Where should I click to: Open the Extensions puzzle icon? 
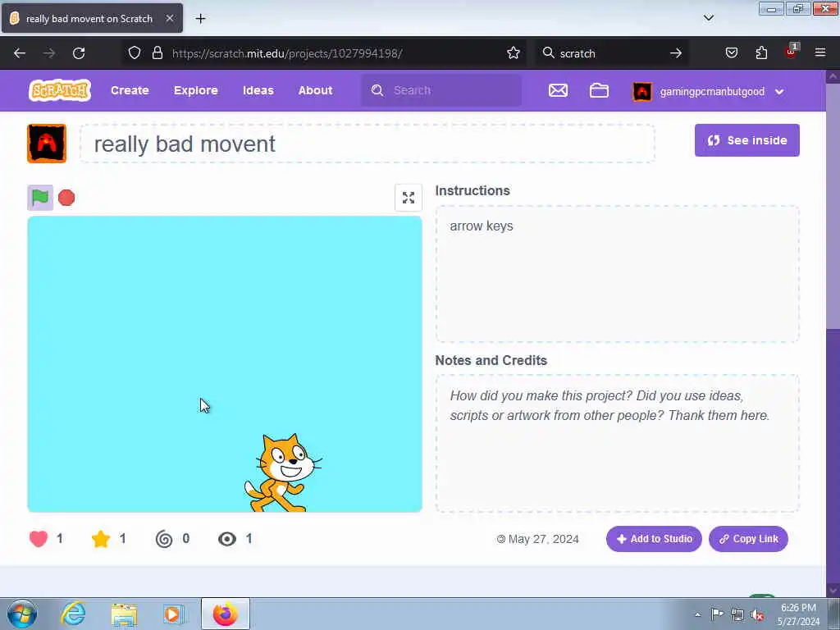[761, 52]
